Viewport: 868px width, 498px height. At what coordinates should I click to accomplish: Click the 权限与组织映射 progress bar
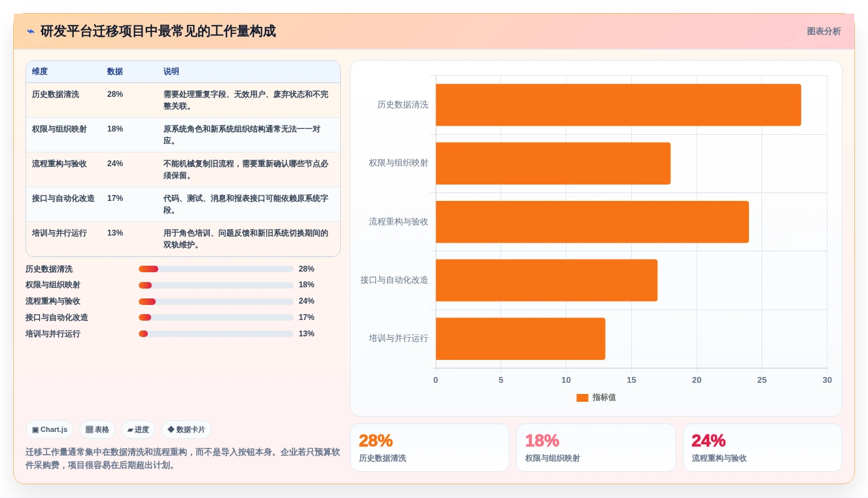pyautogui.click(x=216, y=285)
